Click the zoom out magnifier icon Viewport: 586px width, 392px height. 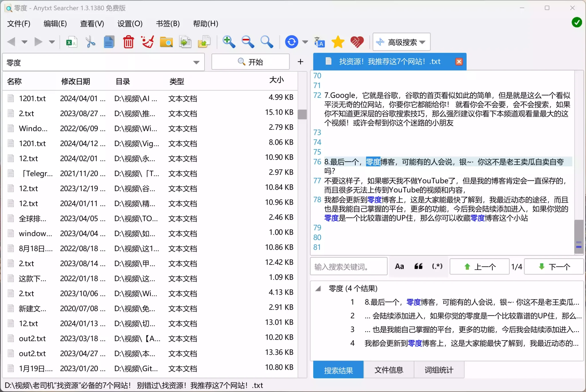[248, 42]
